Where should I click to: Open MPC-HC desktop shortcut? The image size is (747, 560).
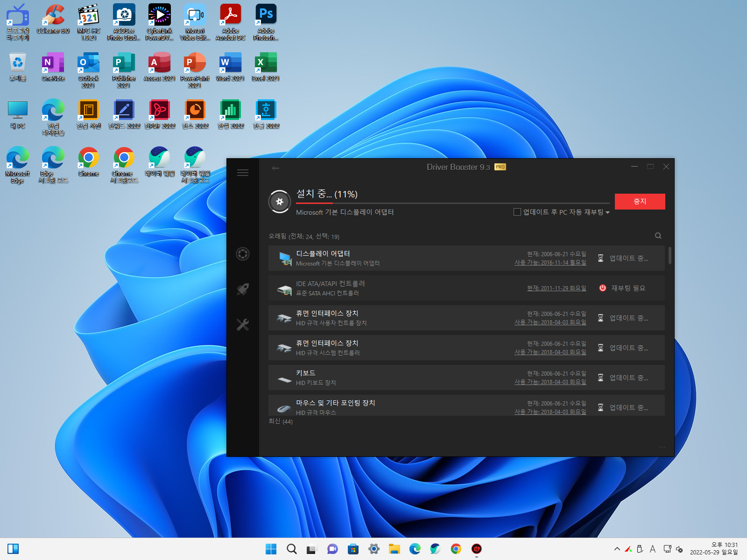(x=89, y=22)
